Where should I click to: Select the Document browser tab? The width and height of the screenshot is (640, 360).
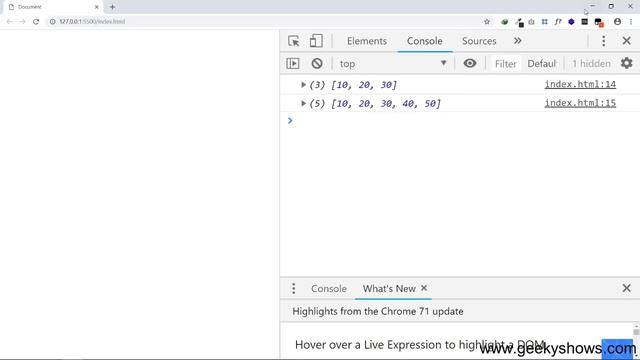pos(54,7)
